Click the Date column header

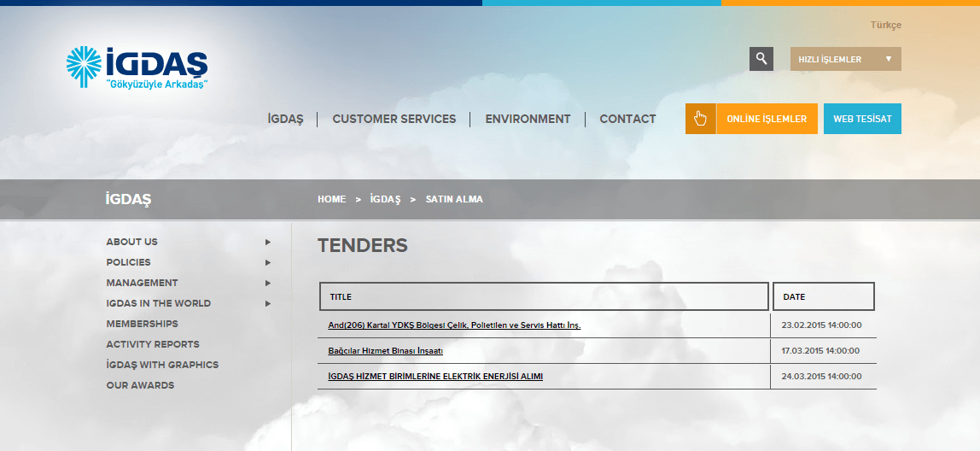(x=823, y=296)
